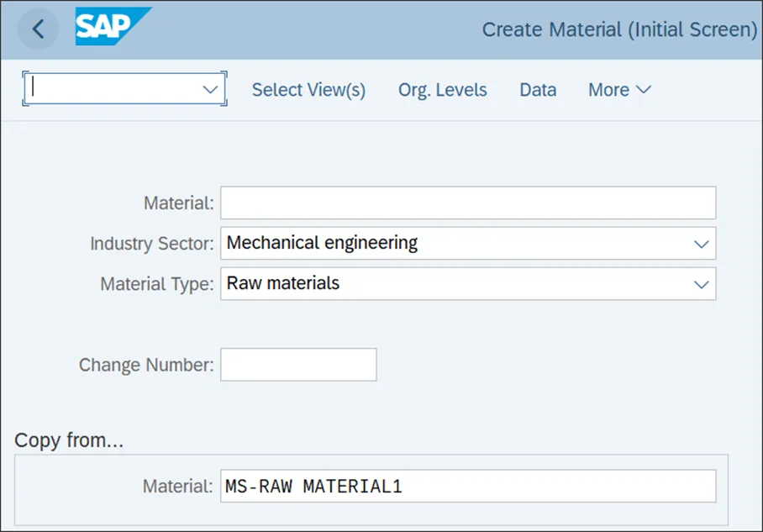Open Select View(s)
This screenshot has height=532, width=763.
pyautogui.click(x=308, y=90)
